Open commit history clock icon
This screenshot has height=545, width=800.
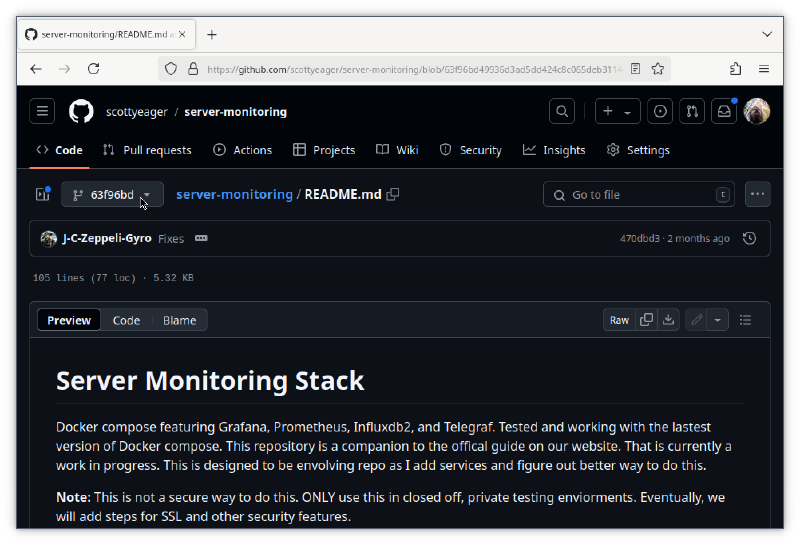tap(750, 239)
